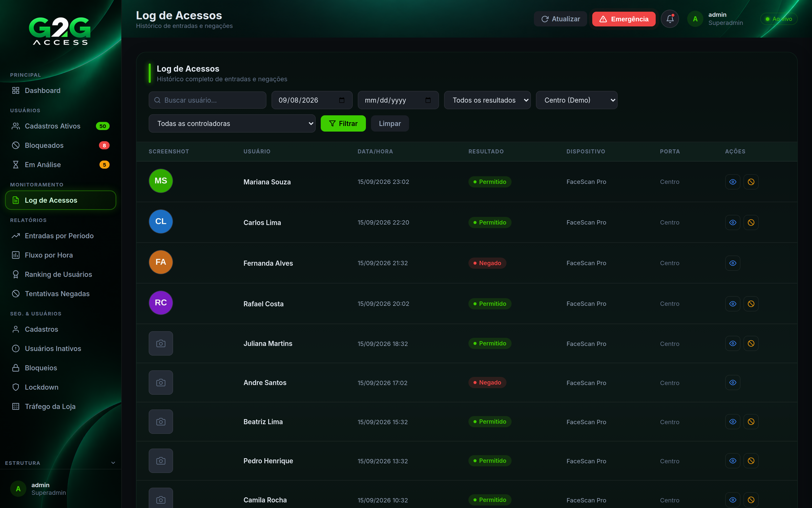The image size is (812, 508).
Task: Go to Cadastros under Seg. & Usuários
Action: tap(60, 329)
